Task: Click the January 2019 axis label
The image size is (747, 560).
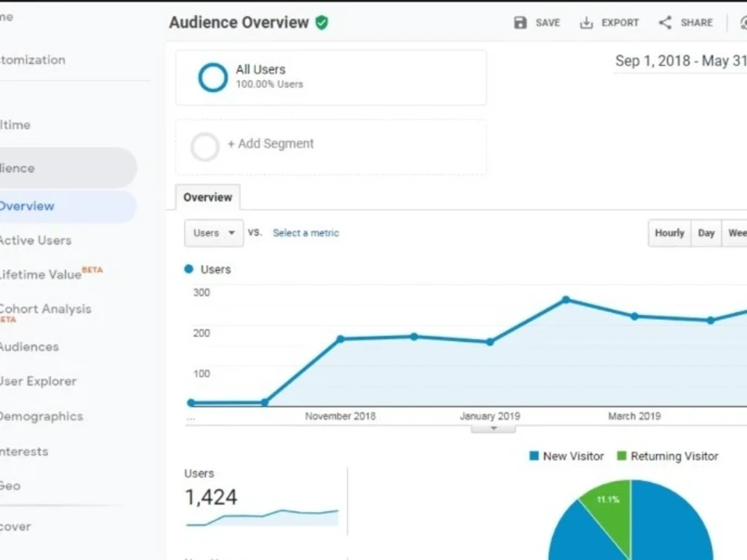Action: tap(490, 416)
